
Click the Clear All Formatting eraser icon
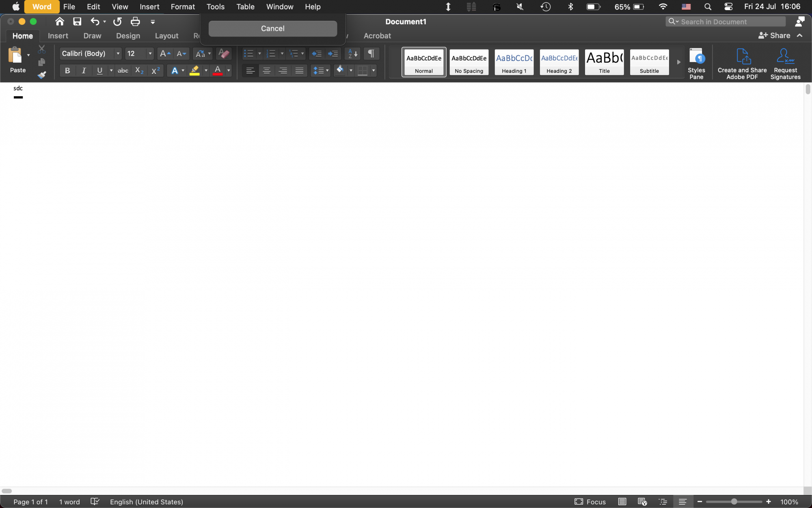[224, 54]
